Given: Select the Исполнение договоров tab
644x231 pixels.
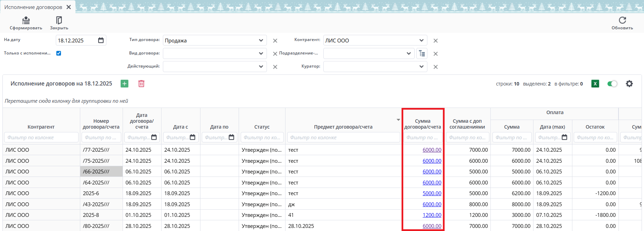Looking at the screenshot, I should [33, 7].
